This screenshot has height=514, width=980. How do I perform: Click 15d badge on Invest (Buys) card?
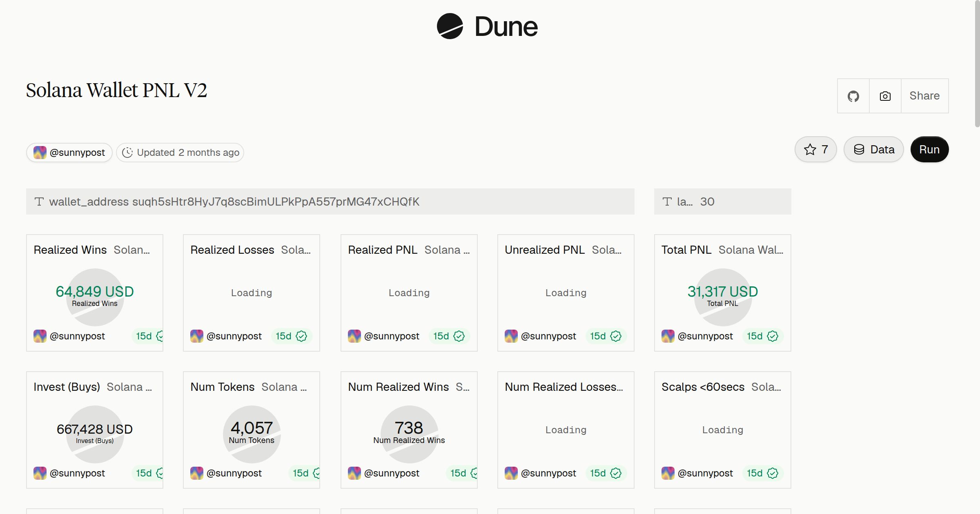(x=147, y=473)
